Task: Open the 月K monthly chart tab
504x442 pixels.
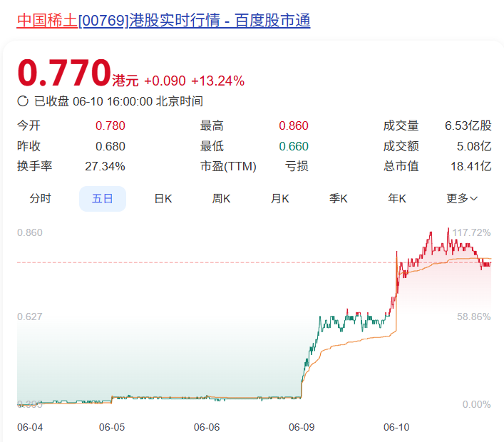Action: click(x=279, y=199)
